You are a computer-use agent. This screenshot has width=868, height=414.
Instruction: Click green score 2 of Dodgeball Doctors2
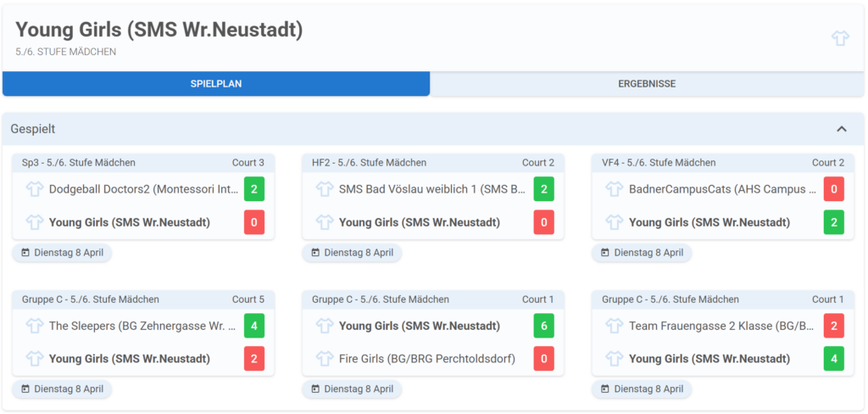(254, 189)
